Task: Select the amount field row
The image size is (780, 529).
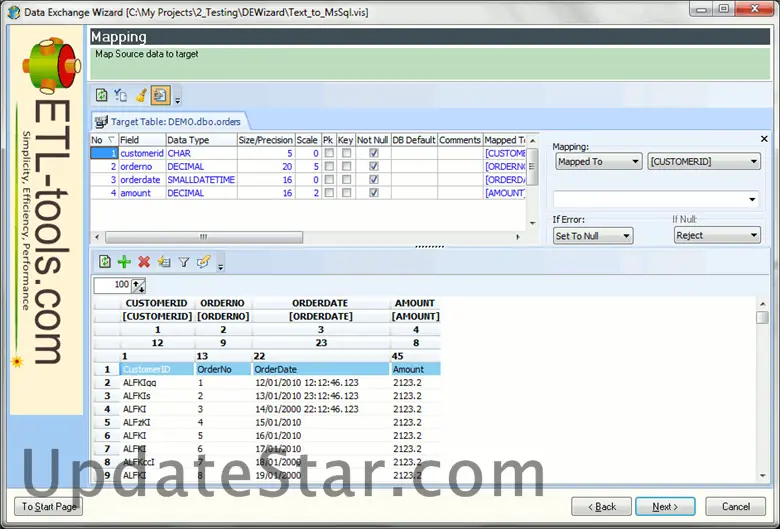Action: (307, 193)
